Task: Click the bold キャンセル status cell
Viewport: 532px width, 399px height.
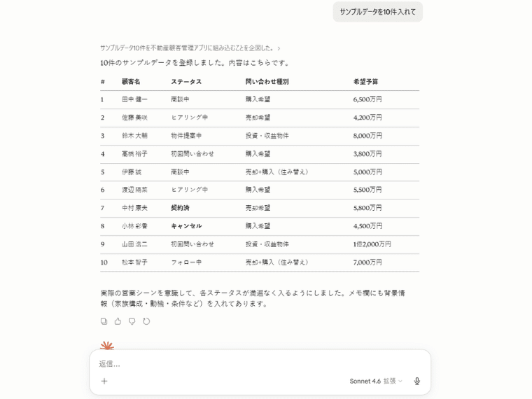Action: tap(186, 226)
